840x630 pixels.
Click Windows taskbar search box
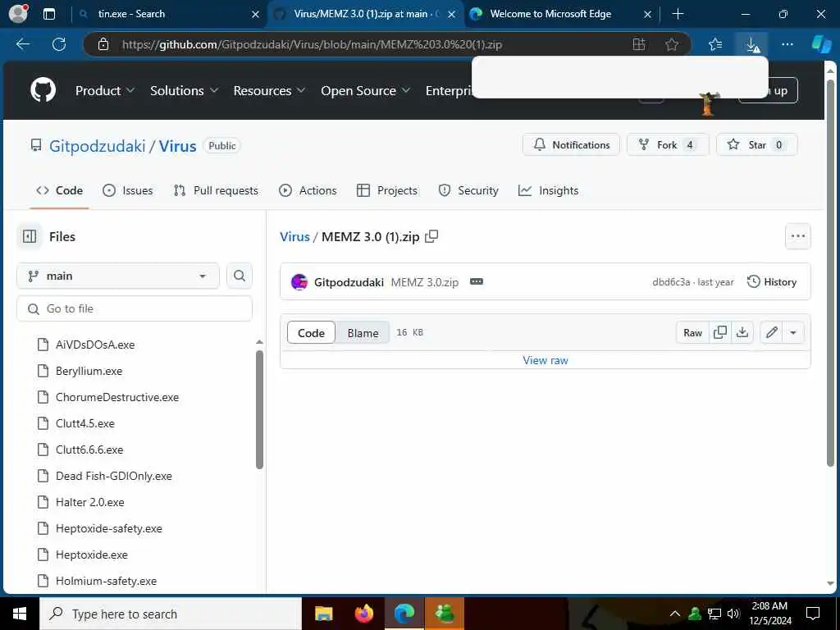point(171,614)
